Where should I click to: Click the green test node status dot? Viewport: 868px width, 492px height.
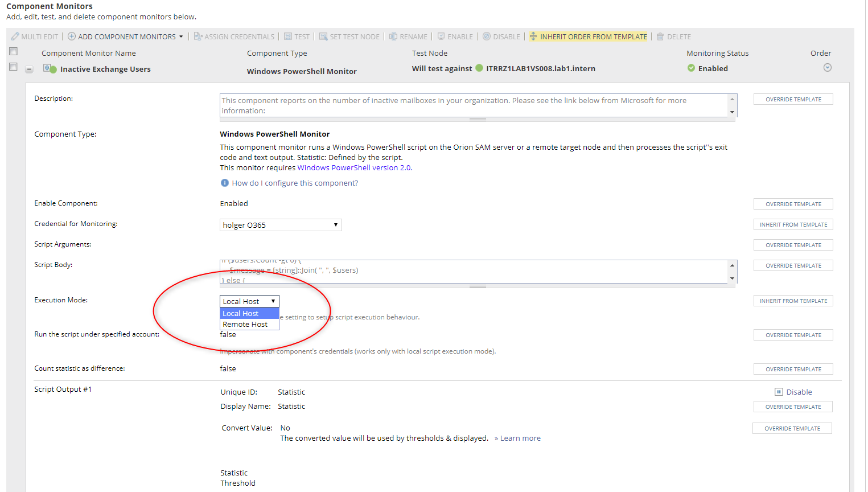[x=479, y=68]
